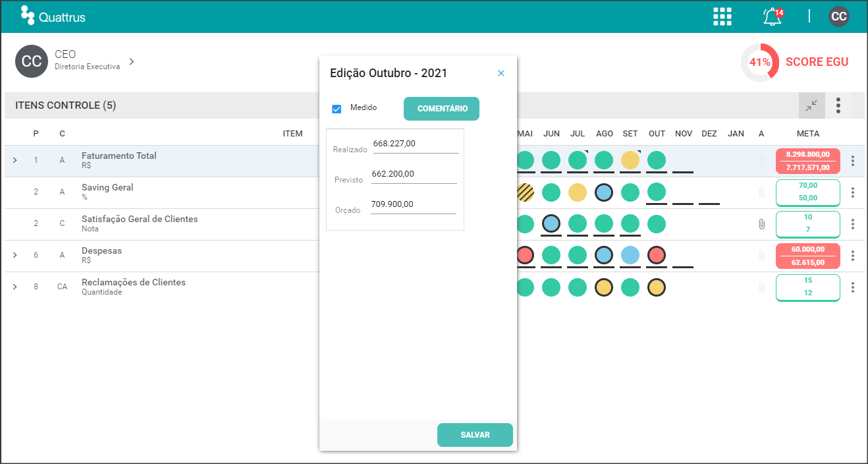Select the yellow SET indicator for Faturamento Total
This screenshot has height=464, width=868.
click(630, 160)
